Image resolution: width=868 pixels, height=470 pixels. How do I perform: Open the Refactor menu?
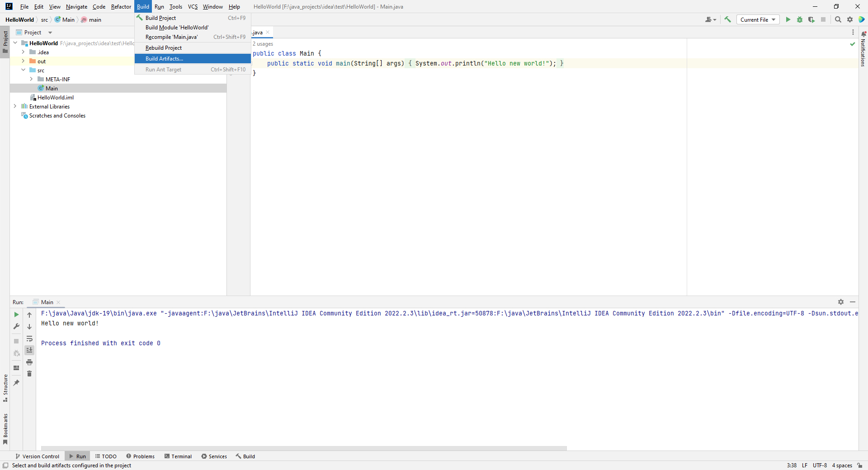(121, 7)
